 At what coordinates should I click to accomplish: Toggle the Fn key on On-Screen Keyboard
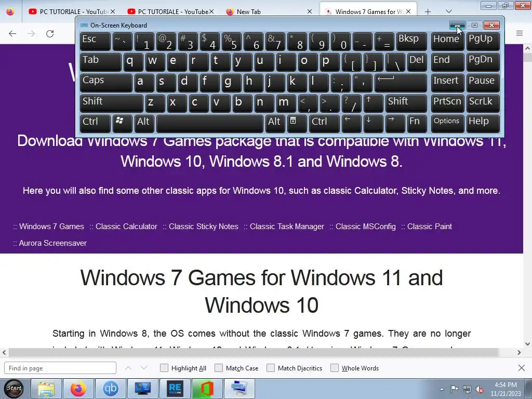(417, 124)
